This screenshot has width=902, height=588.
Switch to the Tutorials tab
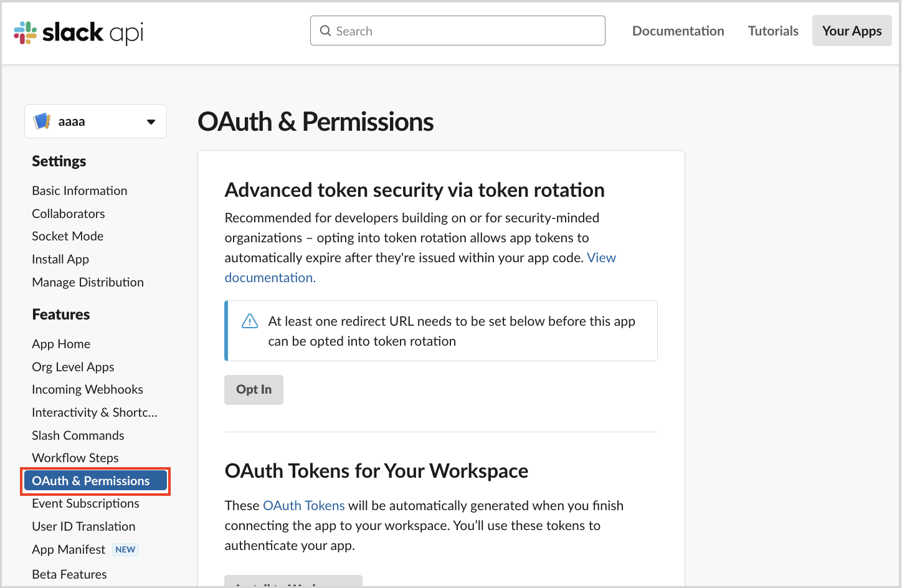click(772, 31)
